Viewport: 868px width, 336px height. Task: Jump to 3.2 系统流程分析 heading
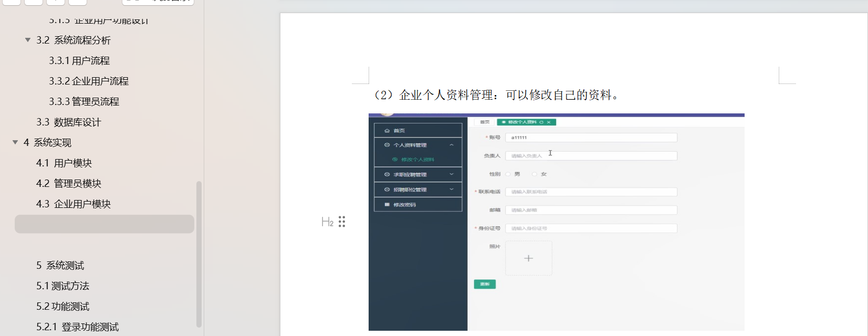pos(74,40)
